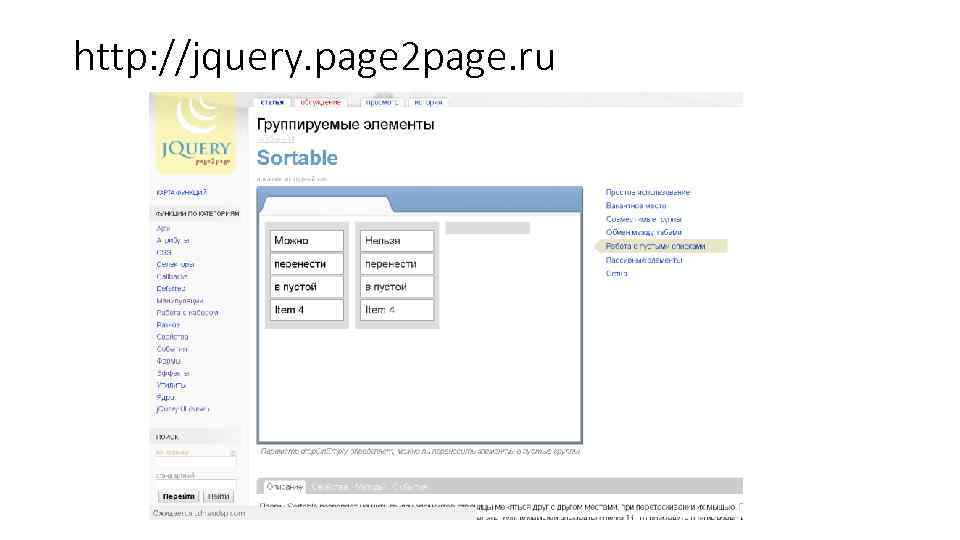Select the 'Свойства' tab below the demo
This screenshot has height=540, width=960.
pos(329,487)
